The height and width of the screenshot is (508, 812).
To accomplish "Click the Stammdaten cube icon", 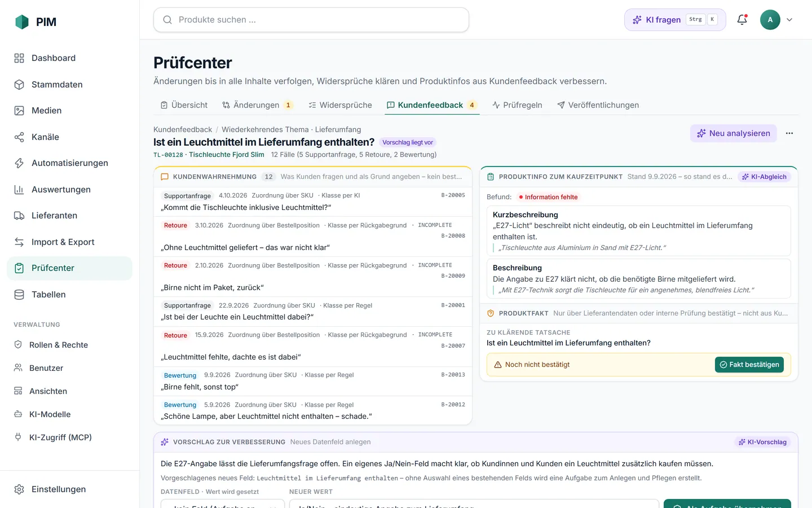I will click(19, 85).
